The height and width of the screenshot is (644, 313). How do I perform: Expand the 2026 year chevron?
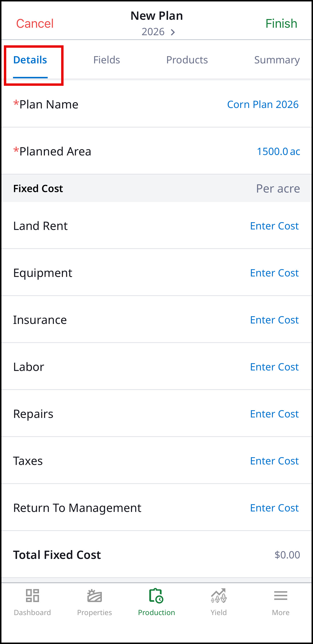click(173, 32)
